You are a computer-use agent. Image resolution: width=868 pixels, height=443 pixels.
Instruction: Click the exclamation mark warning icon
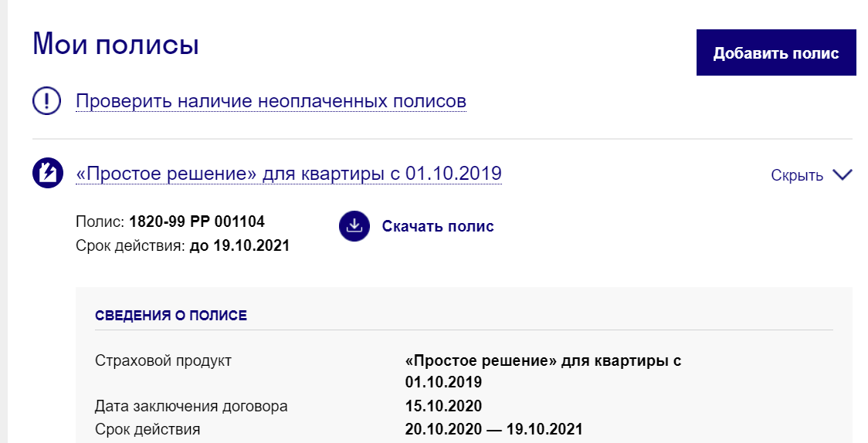[47, 101]
